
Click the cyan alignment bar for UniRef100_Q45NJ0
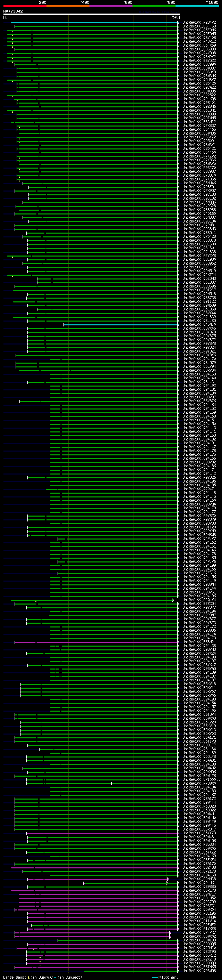[x=121, y=324]
